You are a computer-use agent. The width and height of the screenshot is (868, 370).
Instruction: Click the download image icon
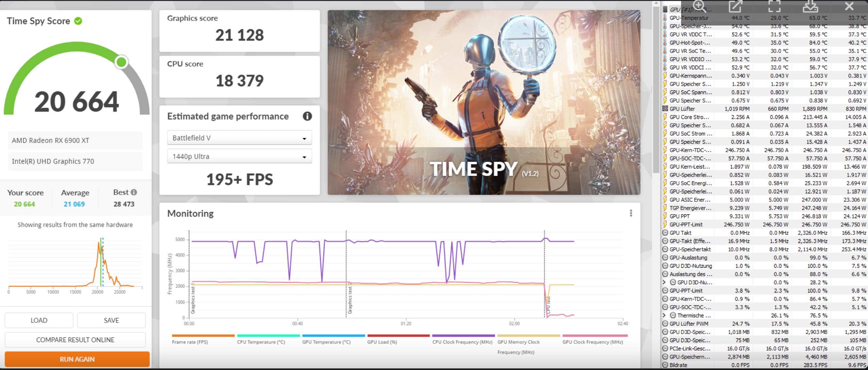[x=810, y=6]
